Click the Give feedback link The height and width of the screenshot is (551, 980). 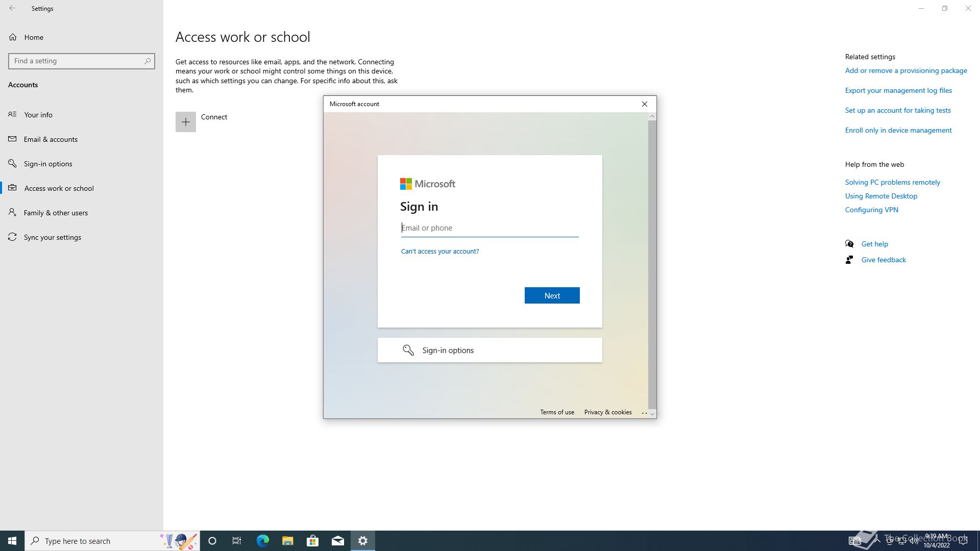point(884,260)
